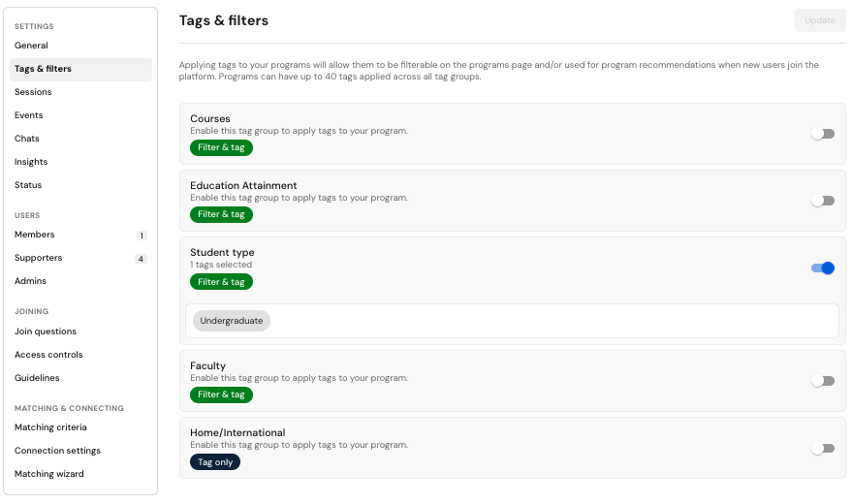The height and width of the screenshot is (504, 852).
Task: Disable the Student type toggle
Action: pyautogui.click(x=823, y=268)
